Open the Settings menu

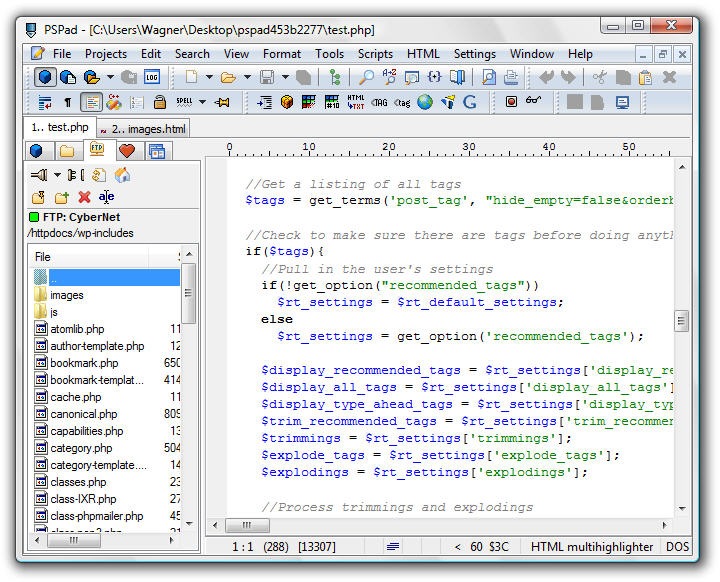pos(475,54)
